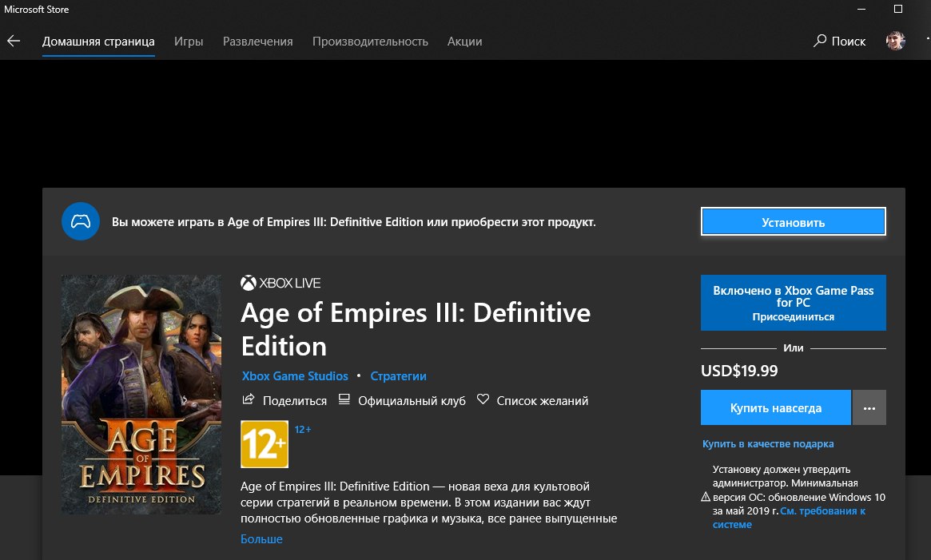Click the warning triangle icon near requirements

point(706,496)
